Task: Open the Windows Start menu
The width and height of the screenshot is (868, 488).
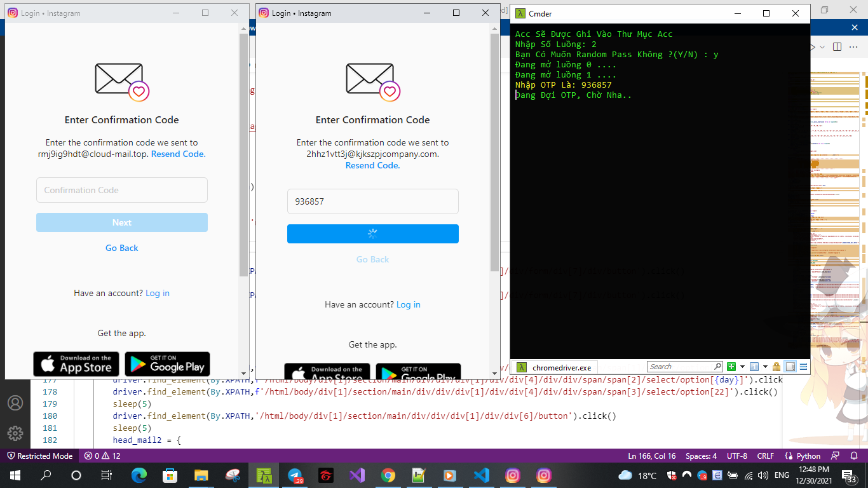Action: [15, 475]
